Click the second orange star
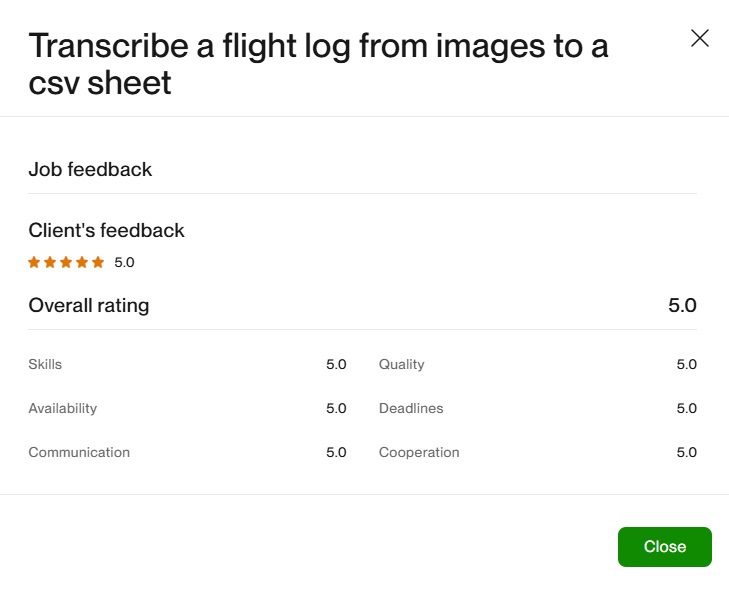Screen dimensions: 729x597 (x=50, y=263)
